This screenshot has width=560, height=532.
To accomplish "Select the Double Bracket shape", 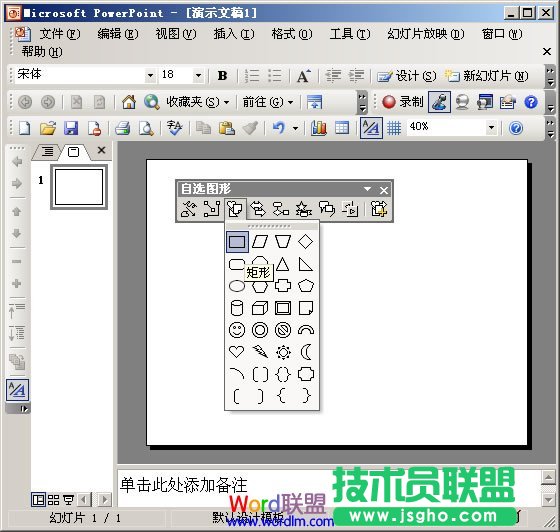I will pyautogui.click(x=260, y=375).
